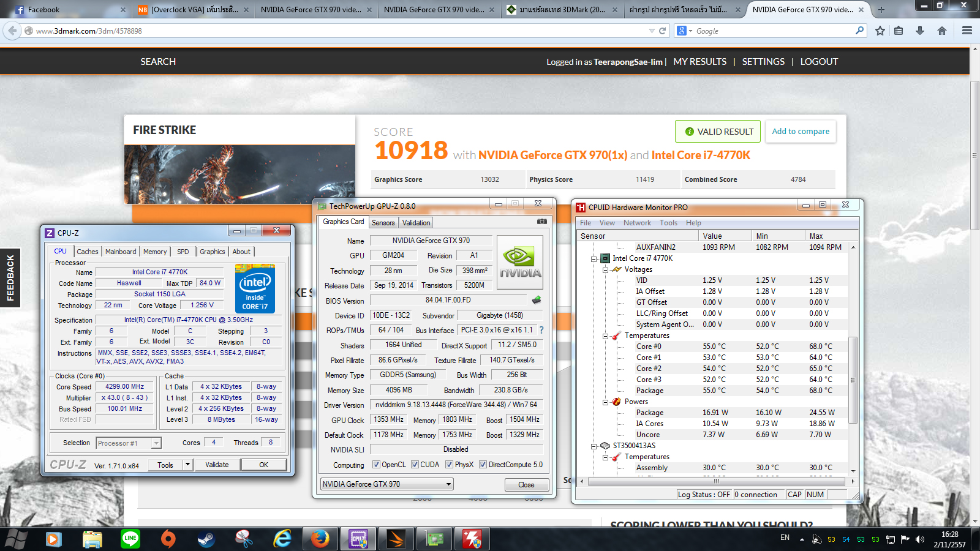
Task: Open the Windows Start button
Action: 17,539
